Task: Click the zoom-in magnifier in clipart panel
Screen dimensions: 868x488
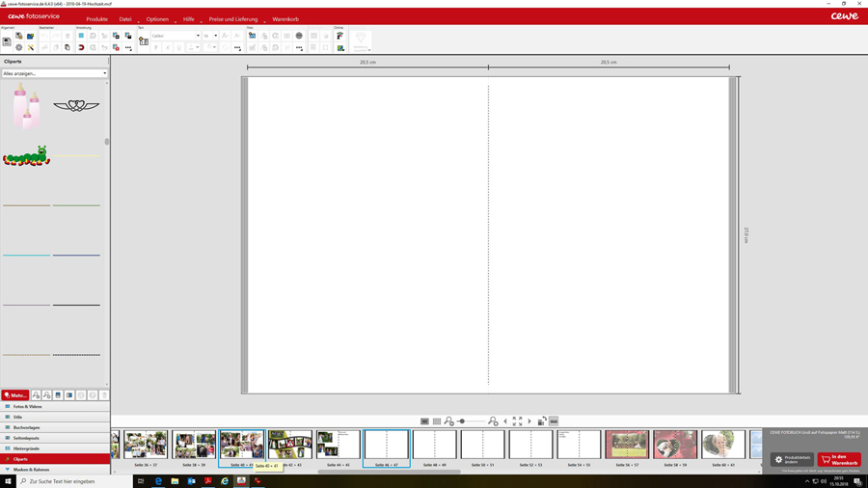Action: point(46,395)
